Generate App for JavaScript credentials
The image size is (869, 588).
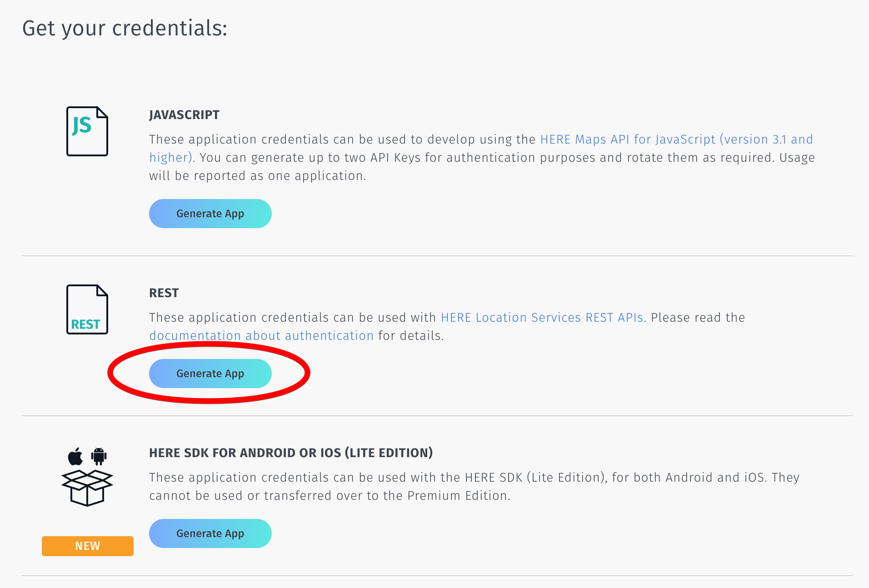210,214
